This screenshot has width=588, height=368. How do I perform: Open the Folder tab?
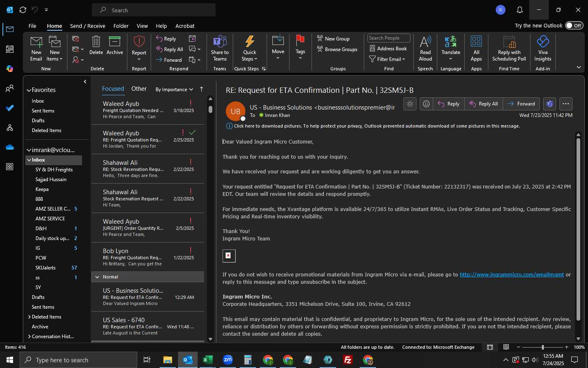click(121, 26)
